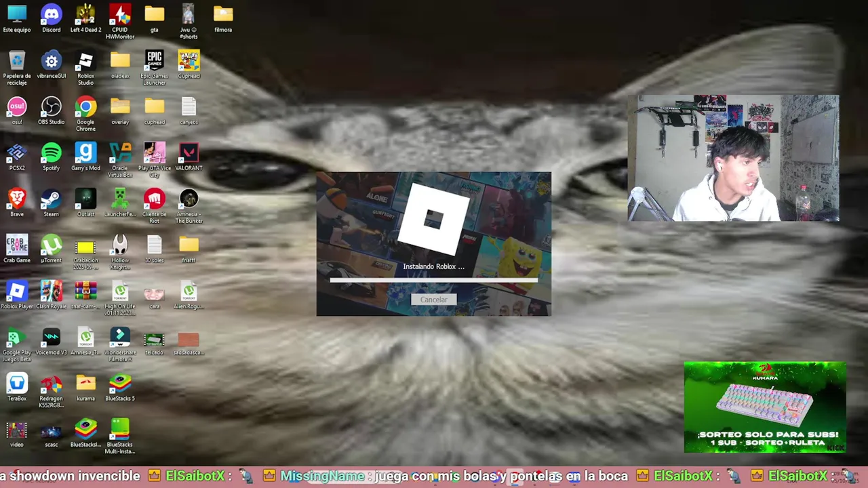Viewport: 868px width, 488px height.
Task: Select the canjeos text file
Action: 189,111
